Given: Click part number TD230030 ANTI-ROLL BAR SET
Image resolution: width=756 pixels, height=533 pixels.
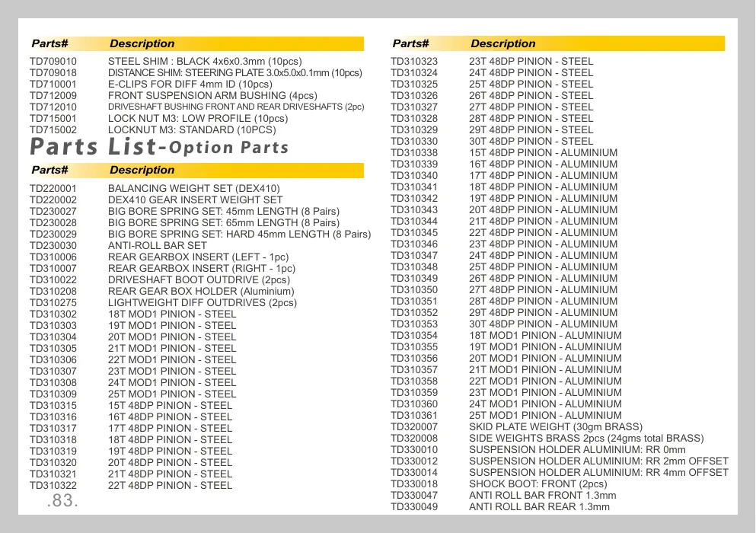Looking at the screenshot, I should click(x=53, y=245).
